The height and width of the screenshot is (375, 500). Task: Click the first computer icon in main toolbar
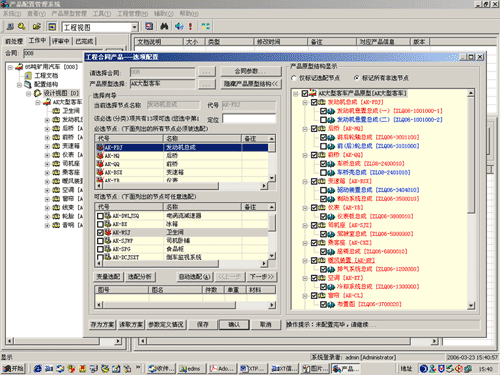pyautogui.click(x=10, y=26)
